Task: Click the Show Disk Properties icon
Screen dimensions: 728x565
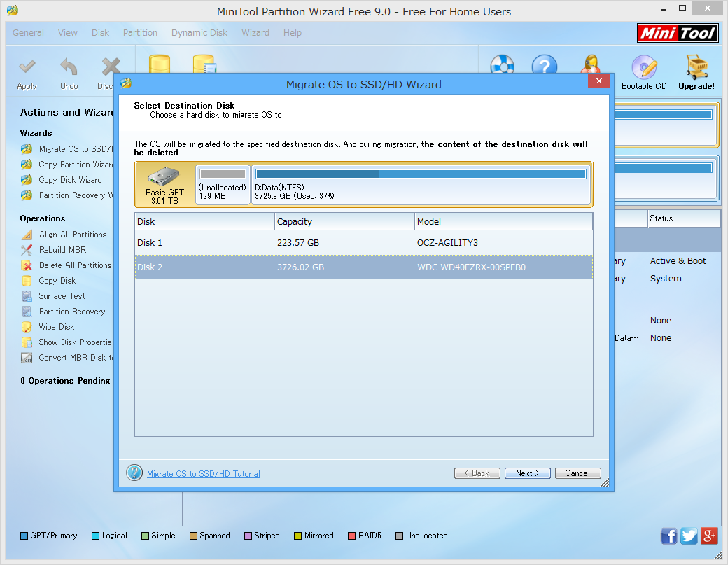Action: 27,342
